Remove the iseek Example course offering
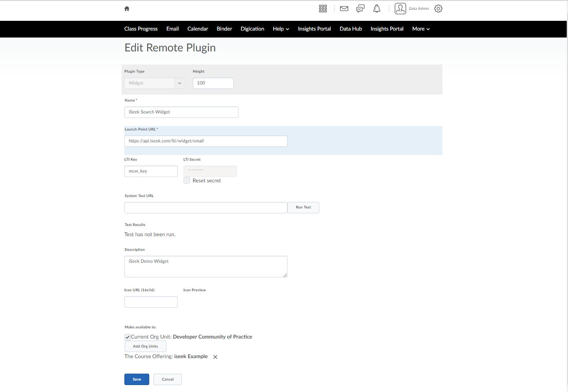568x392 pixels. (215, 357)
